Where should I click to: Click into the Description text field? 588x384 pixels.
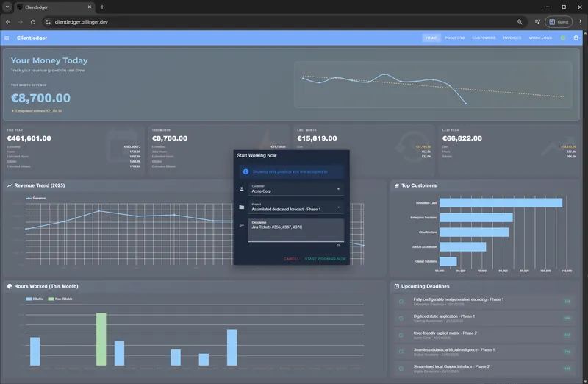(295, 230)
